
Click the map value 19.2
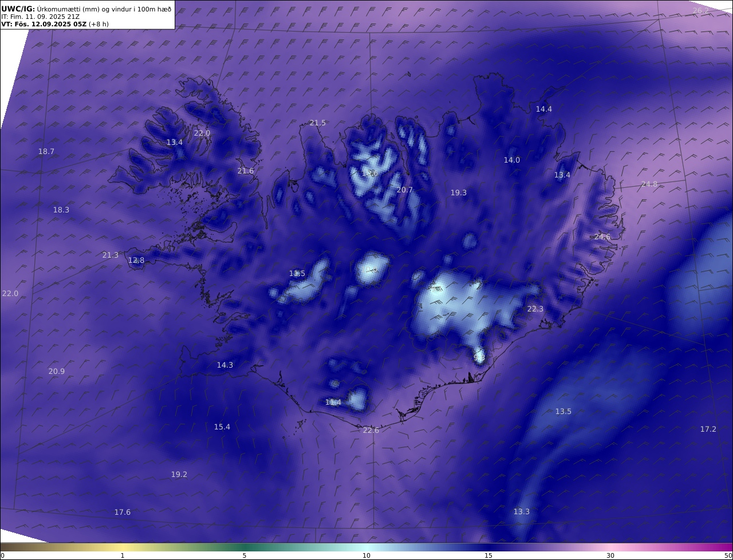(179, 474)
